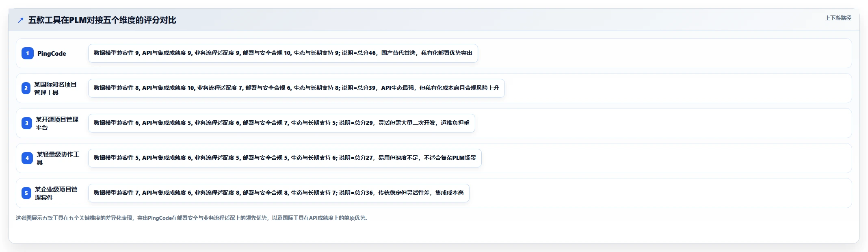Click the number 4 badge for 某轻量级协作工具
The height and width of the screenshot is (252, 868).
tap(27, 158)
